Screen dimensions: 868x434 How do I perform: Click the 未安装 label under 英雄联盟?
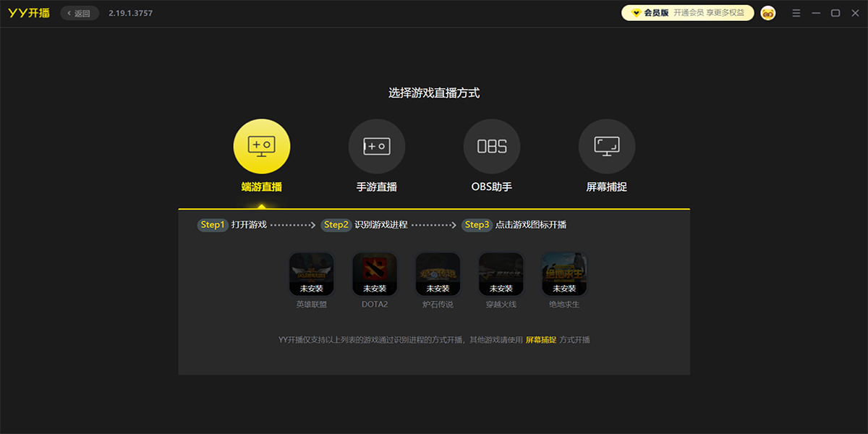[x=311, y=289]
